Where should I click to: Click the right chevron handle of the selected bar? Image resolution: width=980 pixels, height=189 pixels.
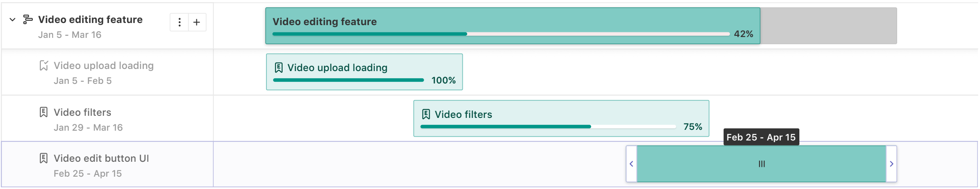tap(892, 164)
